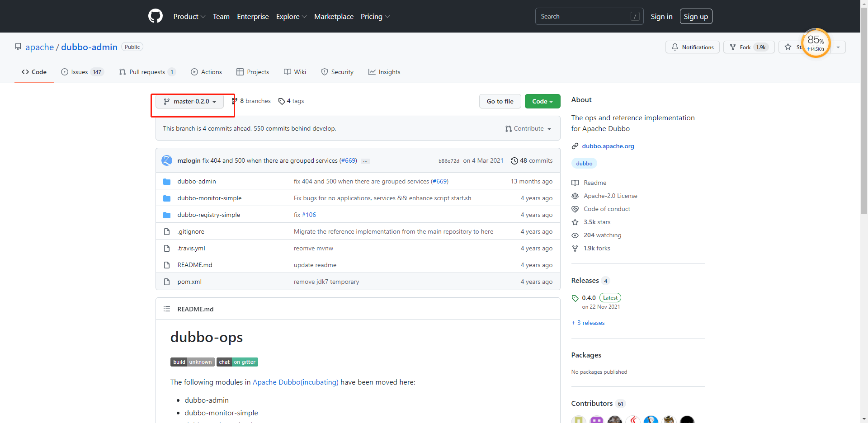Open the dubbo-monitor-simple folder
Viewport: 868px width, 423px height.
tap(209, 198)
